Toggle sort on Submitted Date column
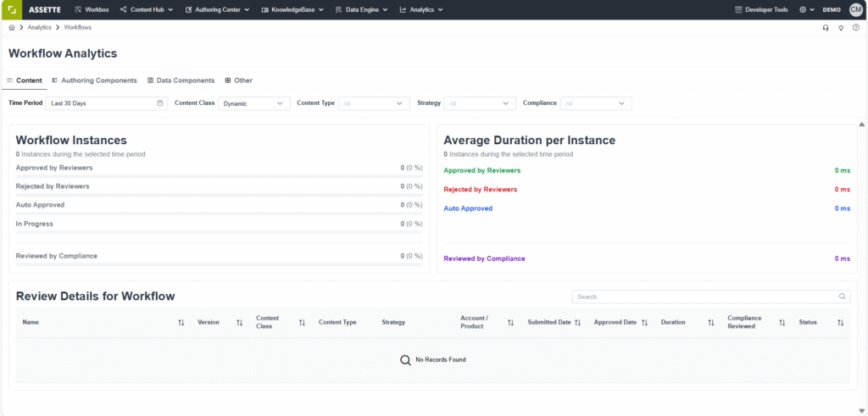Viewport: 868px width, 416px height. pyautogui.click(x=578, y=323)
